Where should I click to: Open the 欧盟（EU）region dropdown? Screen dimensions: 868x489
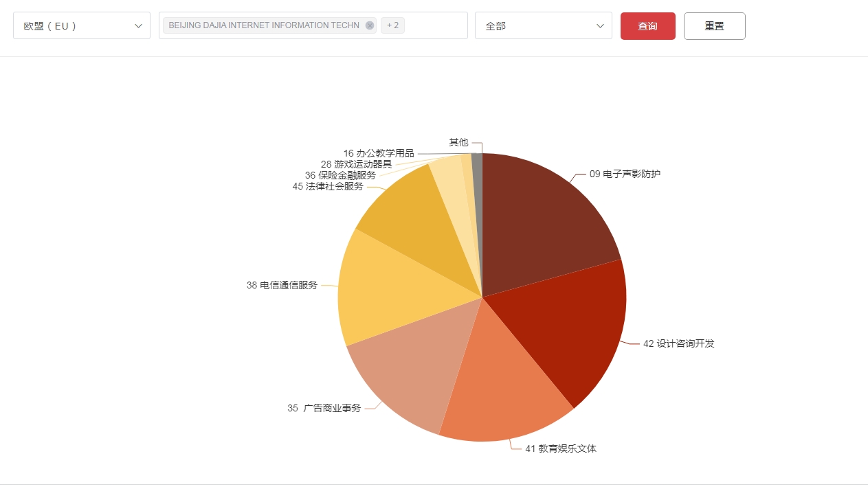coord(81,25)
